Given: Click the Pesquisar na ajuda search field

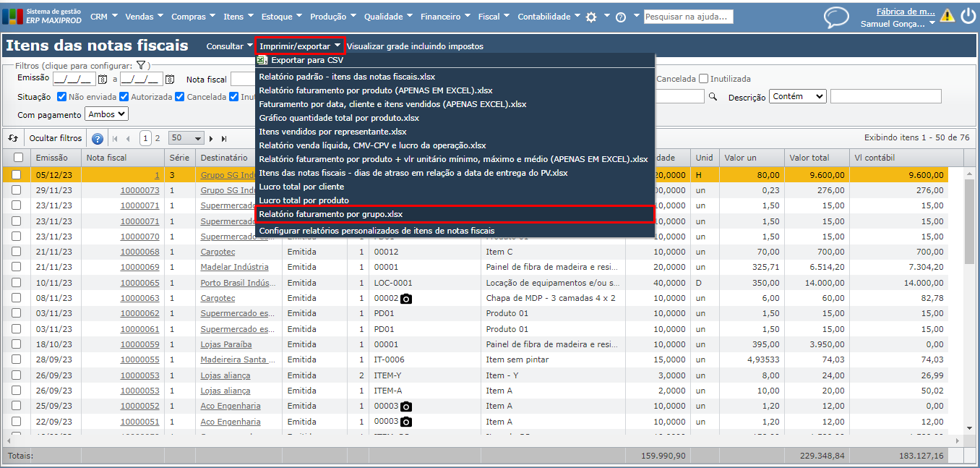Looking at the screenshot, I should pyautogui.click(x=688, y=17).
